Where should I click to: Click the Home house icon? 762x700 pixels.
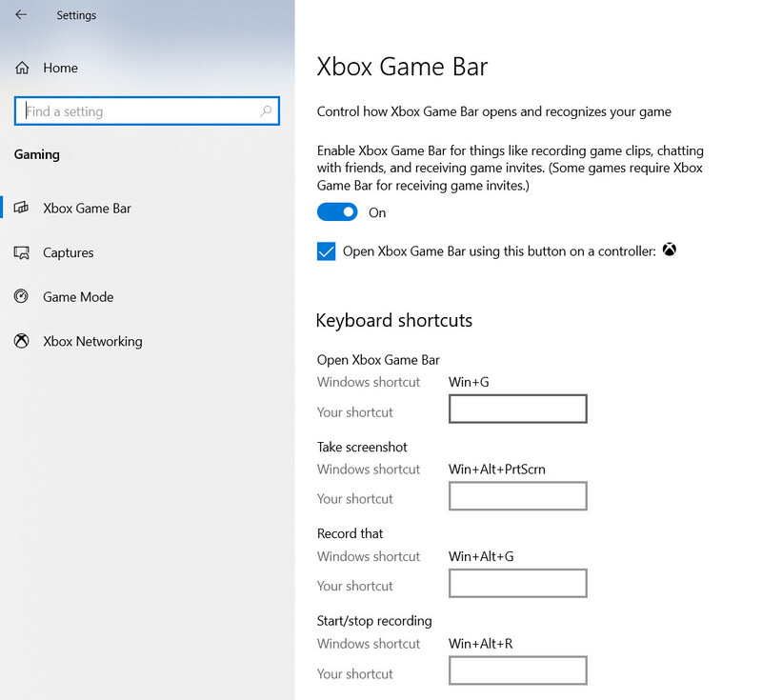pyautogui.click(x=22, y=68)
